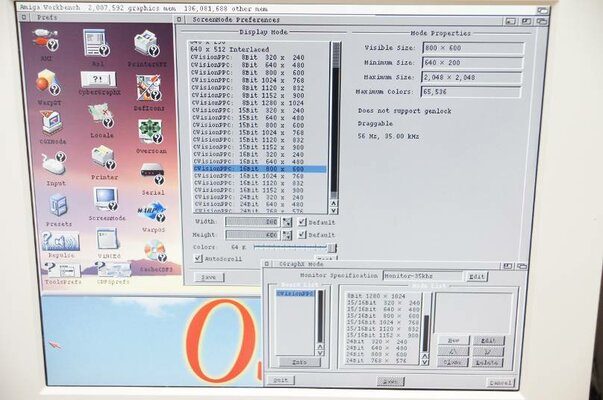Screen dimensions: 603x400
Task: Open the Overscan preferences icon
Action: (151, 132)
